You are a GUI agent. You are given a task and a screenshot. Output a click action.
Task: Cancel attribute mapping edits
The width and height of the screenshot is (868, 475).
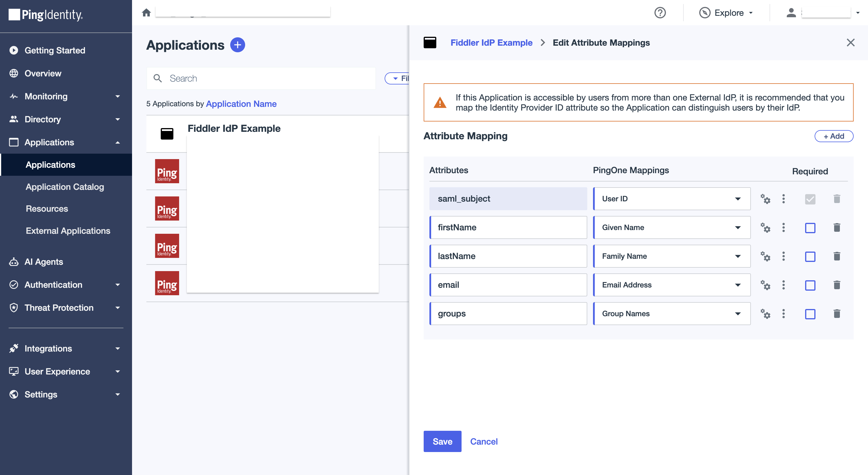click(484, 441)
